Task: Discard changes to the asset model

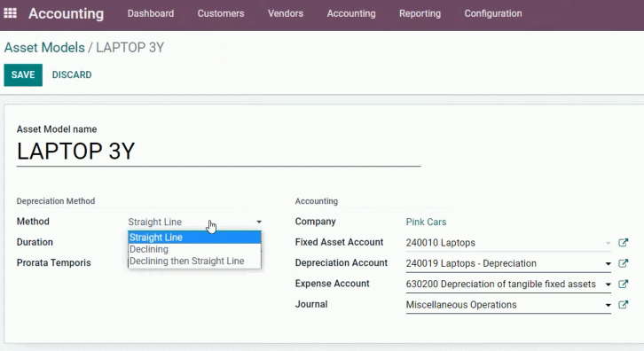Action: click(72, 74)
